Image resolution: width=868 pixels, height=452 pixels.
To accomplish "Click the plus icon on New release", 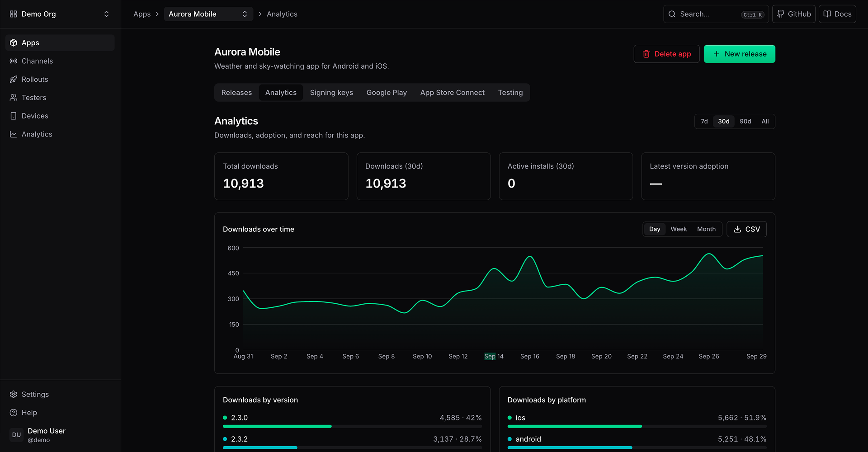I will (717, 54).
